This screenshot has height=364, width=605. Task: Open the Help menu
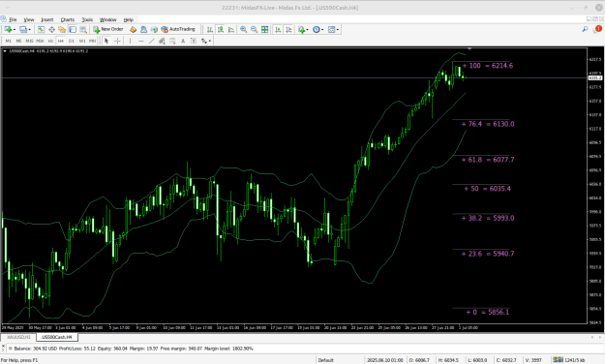coord(128,19)
